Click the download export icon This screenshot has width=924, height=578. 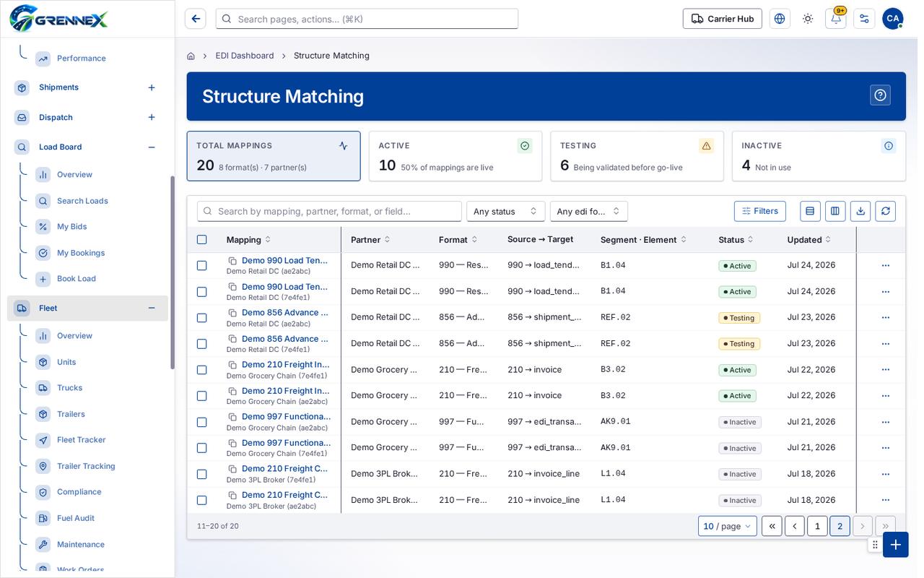click(x=860, y=211)
